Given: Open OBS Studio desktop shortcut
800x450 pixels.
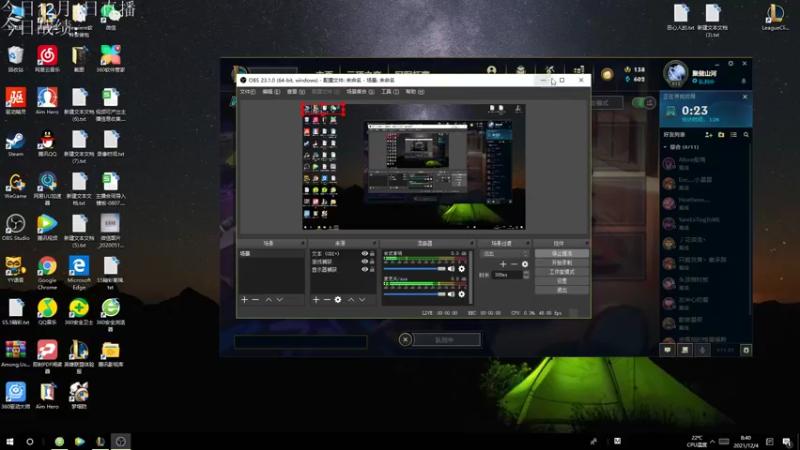Looking at the screenshot, I should (15, 228).
